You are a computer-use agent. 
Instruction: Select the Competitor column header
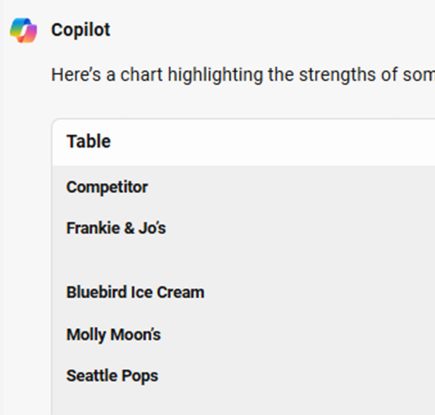point(107,187)
